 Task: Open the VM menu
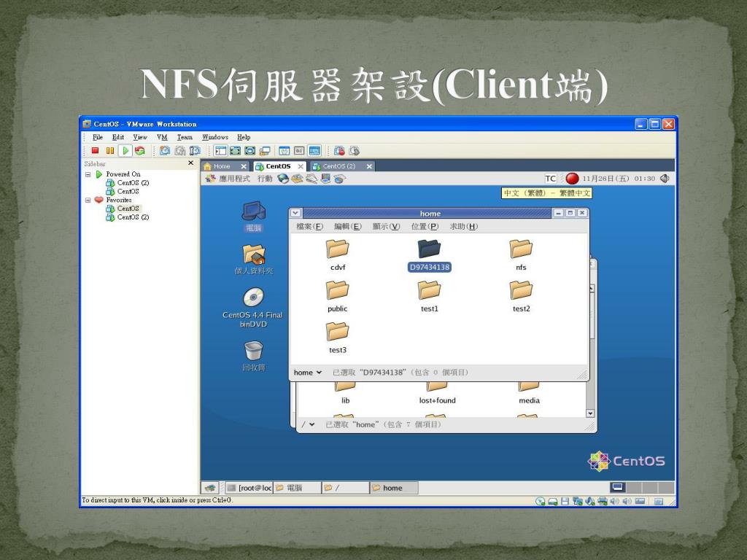[x=162, y=137]
